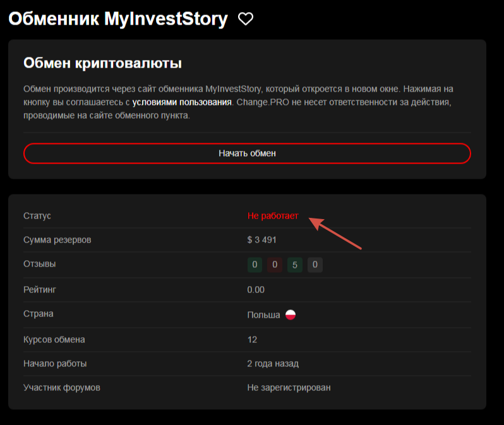The height and width of the screenshot is (425, 504).
Task: Click the 2 года назад value
Action: [273, 364]
